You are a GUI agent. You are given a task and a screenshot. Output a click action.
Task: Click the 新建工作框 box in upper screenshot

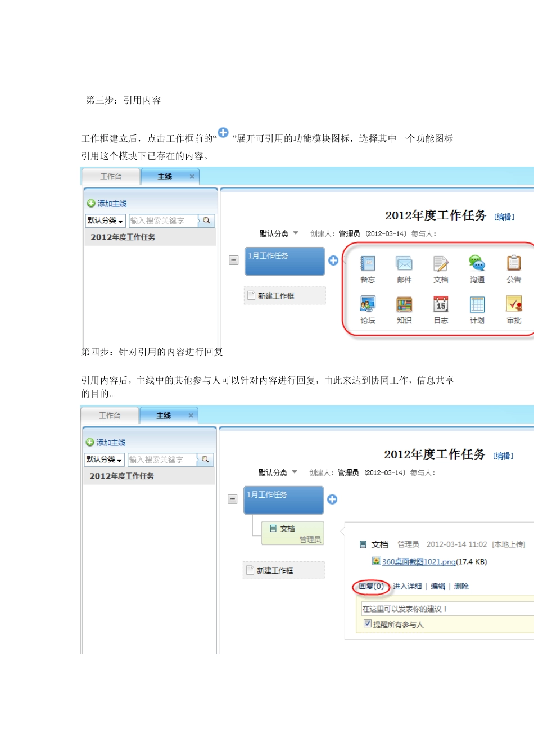(285, 295)
